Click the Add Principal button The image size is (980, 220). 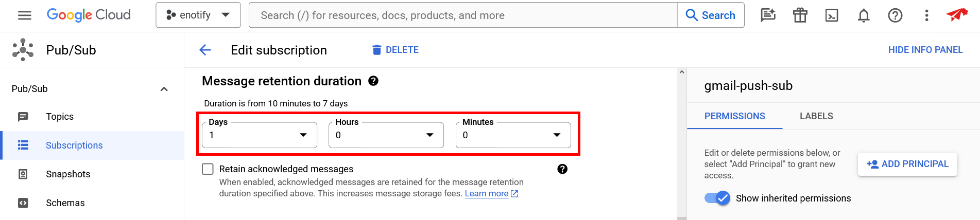pyautogui.click(x=907, y=164)
